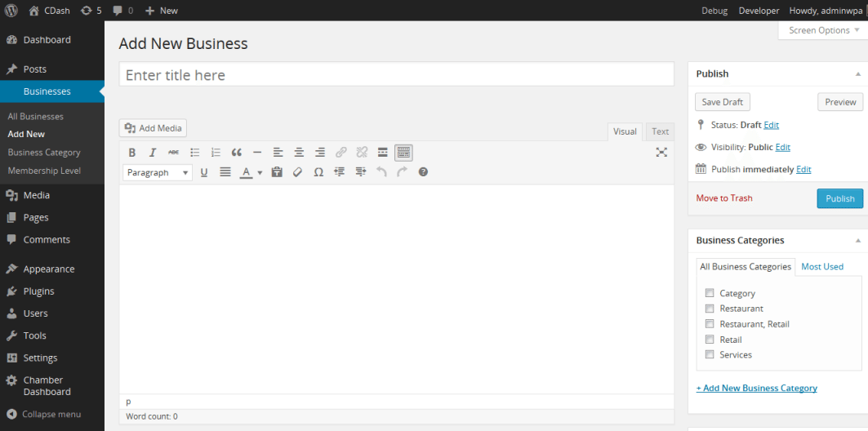This screenshot has width=868, height=431.
Task: Increase indent in editor
Action: pos(361,172)
